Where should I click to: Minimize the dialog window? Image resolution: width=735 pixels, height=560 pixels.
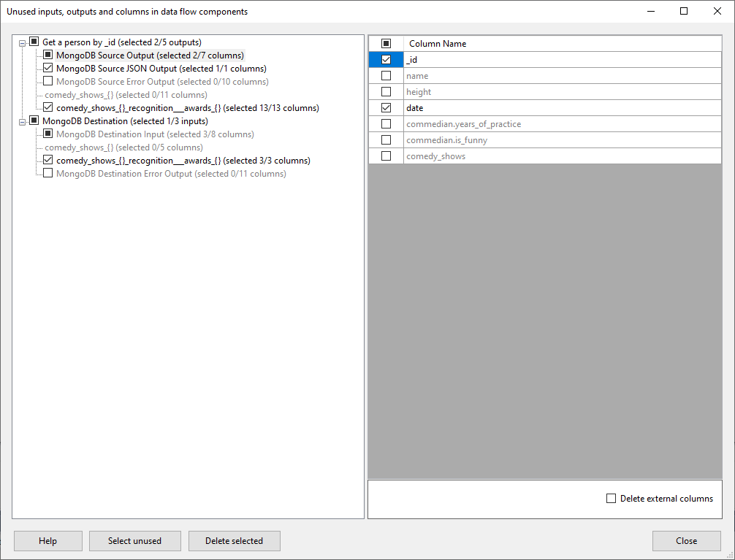(651, 11)
